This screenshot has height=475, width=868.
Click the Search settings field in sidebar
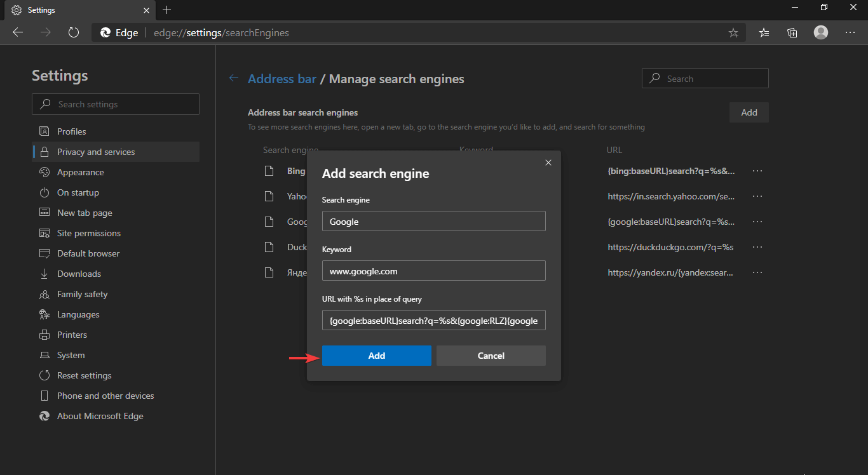[x=115, y=104]
